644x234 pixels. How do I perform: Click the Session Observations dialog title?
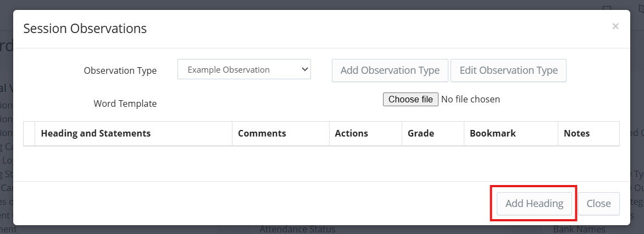click(85, 29)
